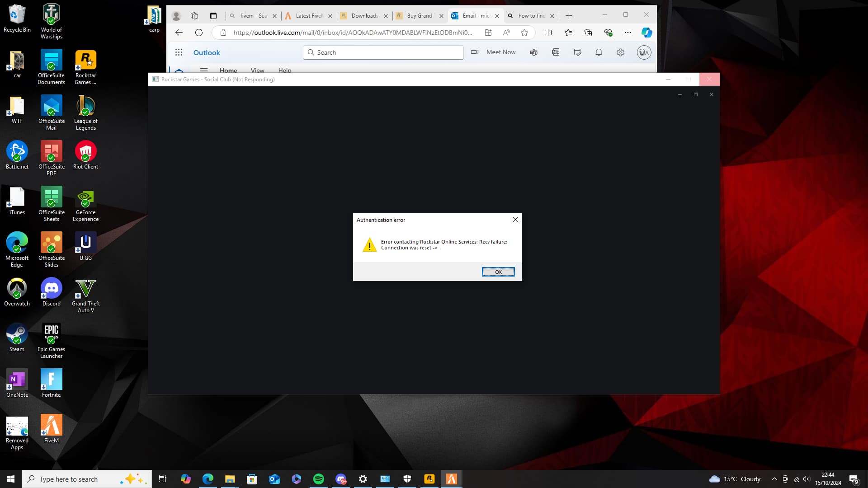
Task: Open Outlook Home ribbon tab
Action: [x=228, y=70]
